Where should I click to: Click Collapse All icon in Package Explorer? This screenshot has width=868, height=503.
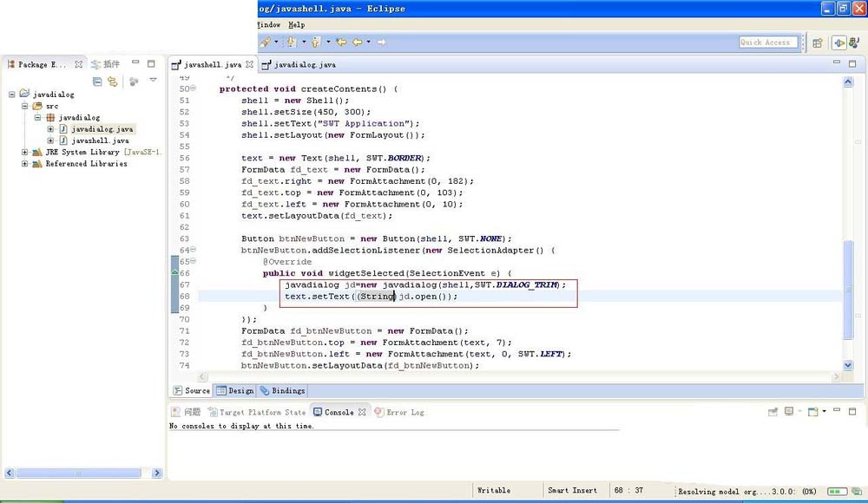coord(98,82)
